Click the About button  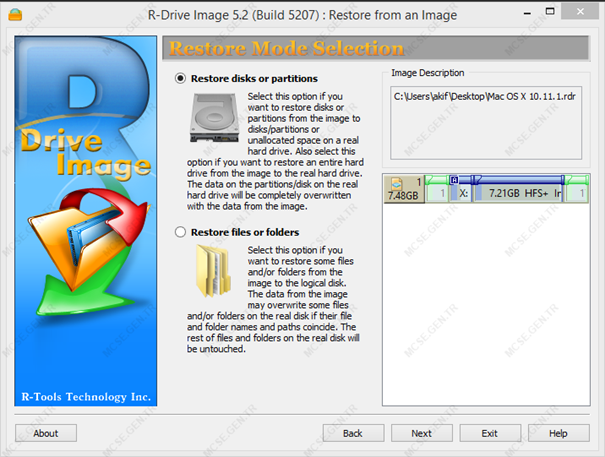pos(46,433)
